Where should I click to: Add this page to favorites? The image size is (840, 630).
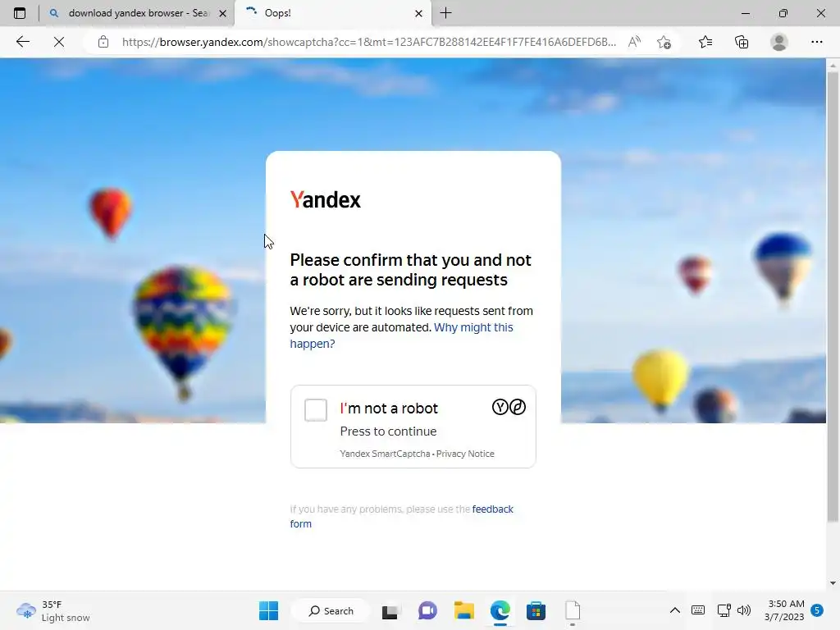click(664, 42)
